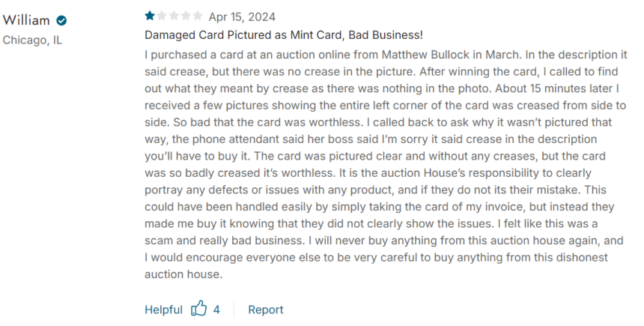
Task: Open reviewer William's name
Action: (x=26, y=20)
